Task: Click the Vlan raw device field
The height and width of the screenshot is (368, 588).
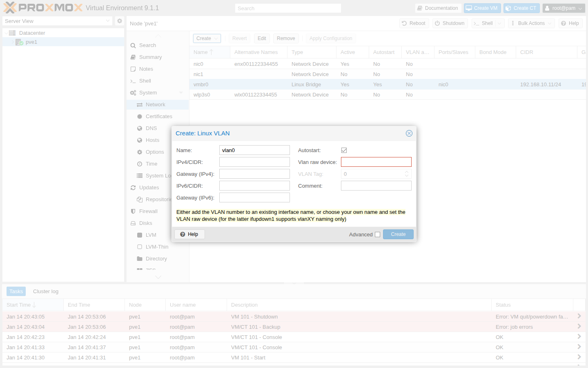Action: 376,162
